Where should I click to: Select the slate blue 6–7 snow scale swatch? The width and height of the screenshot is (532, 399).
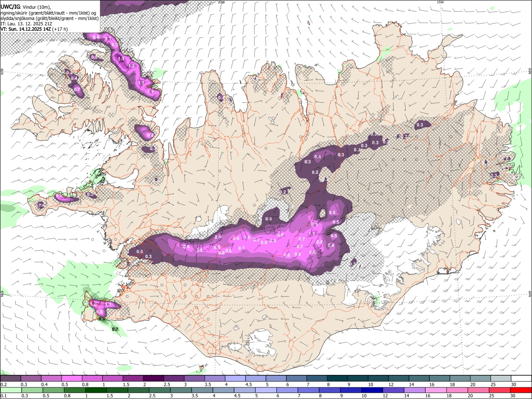coord(297,378)
